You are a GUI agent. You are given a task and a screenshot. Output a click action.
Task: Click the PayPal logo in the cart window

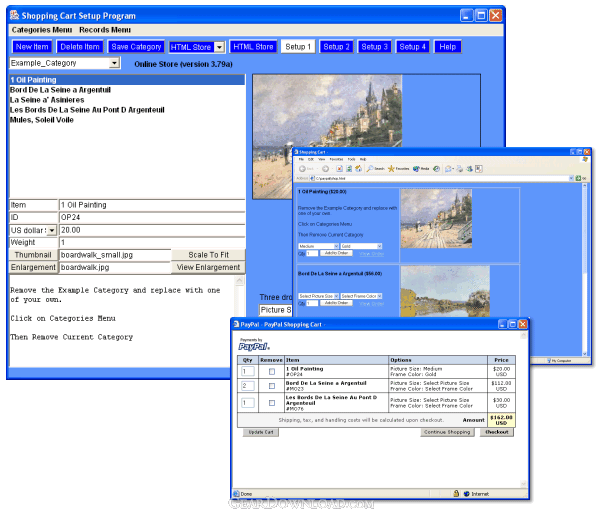(x=254, y=347)
